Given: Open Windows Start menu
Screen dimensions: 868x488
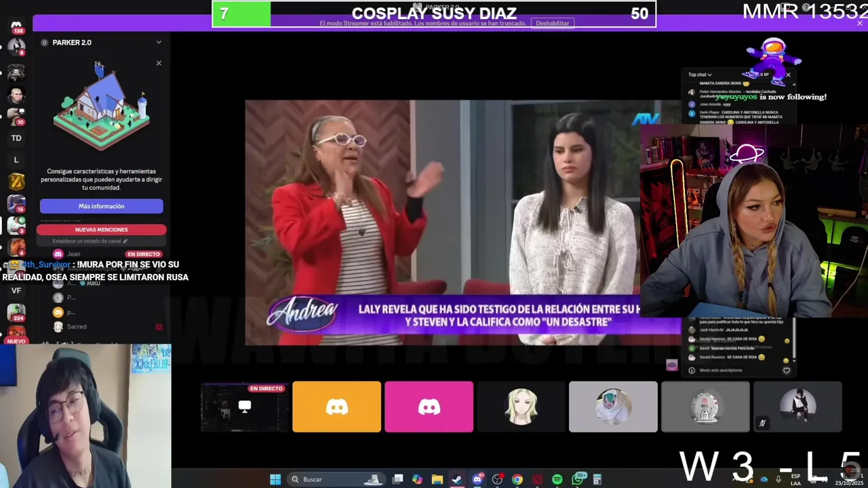Looking at the screenshot, I should [x=275, y=479].
